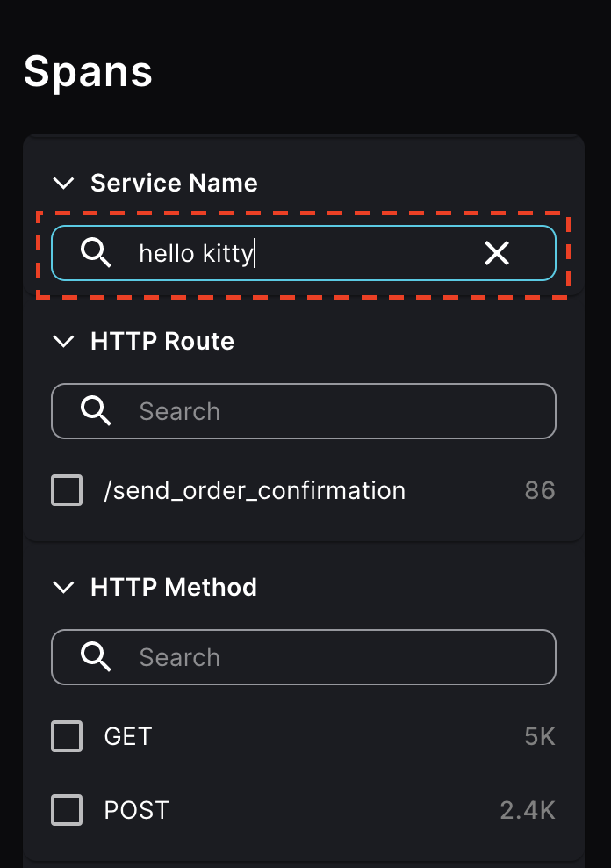Select the GET method label
The height and width of the screenshot is (868, 611).
(127, 736)
